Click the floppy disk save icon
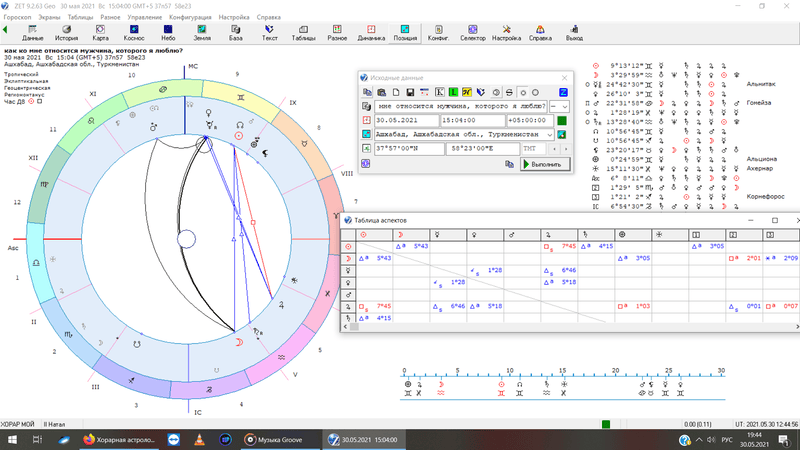Viewport: 800px width, 450px height. (x=409, y=92)
